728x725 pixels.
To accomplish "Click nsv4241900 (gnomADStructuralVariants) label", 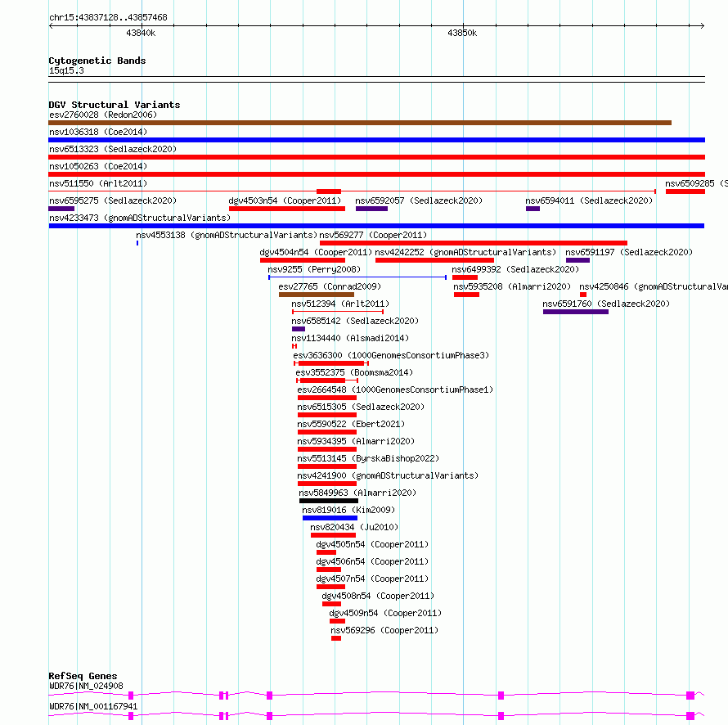I will pyautogui.click(x=388, y=475).
